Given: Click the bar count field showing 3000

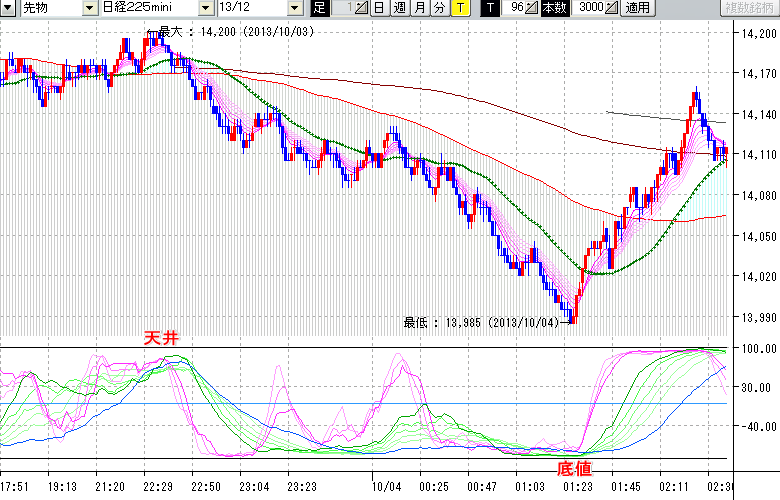Looking at the screenshot, I should (x=590, y=8).
